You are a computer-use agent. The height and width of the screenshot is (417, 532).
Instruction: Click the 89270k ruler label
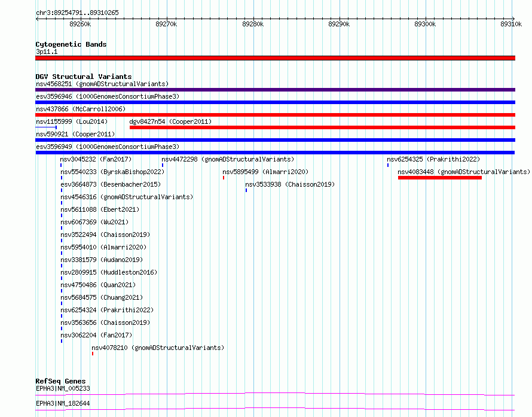pyautogui.click(x=166, y=24)
